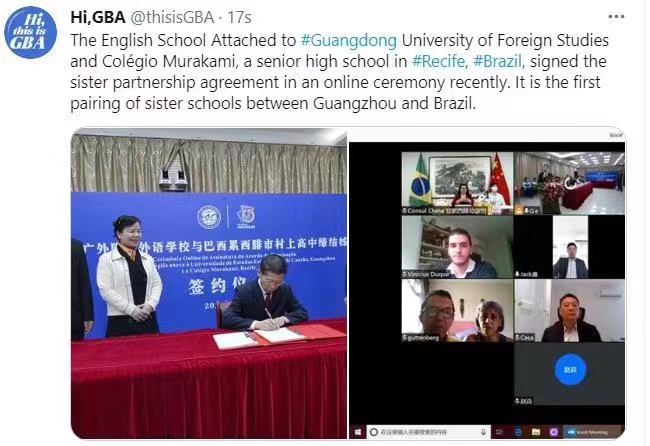Click the Hi, this is GBA profile avatar

click(30, 32)
